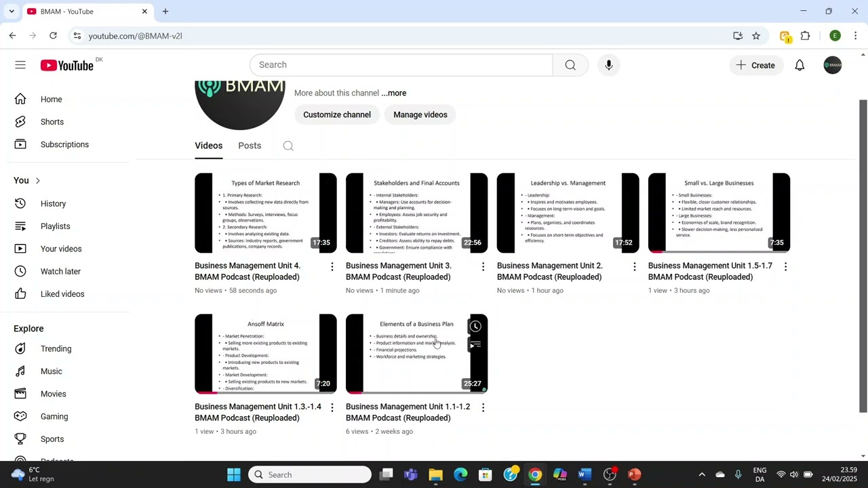Click Customize channel button

pos(337,115)
